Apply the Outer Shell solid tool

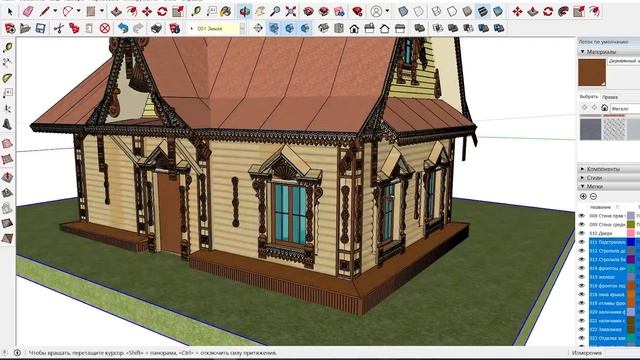coord(419,28)
